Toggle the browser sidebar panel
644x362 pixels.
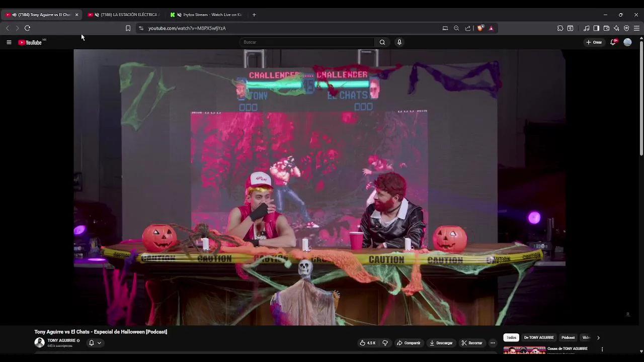596,28
